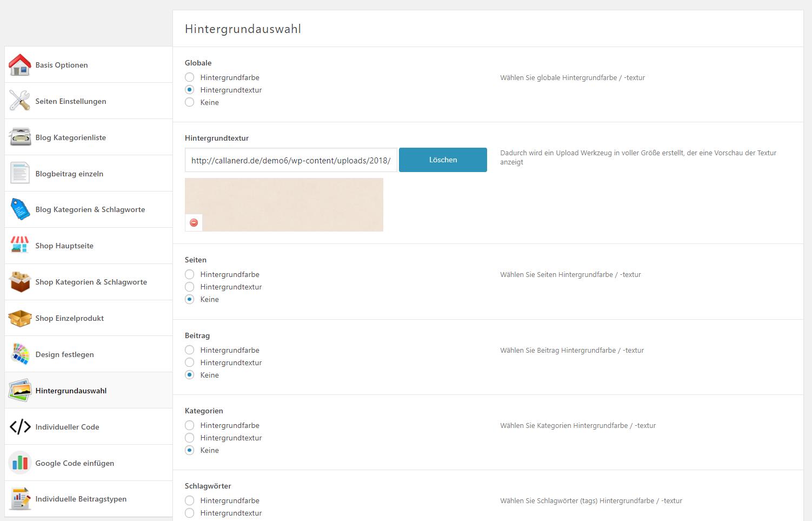Open Blog Kategorien & Schlagworte section
812x521 pixels.
coord(89,209)
